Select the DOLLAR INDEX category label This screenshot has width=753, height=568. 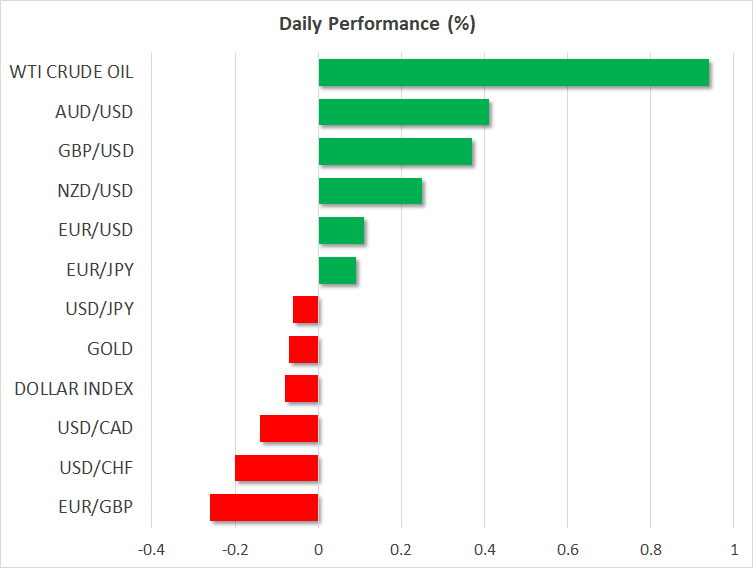pos(74,388)
